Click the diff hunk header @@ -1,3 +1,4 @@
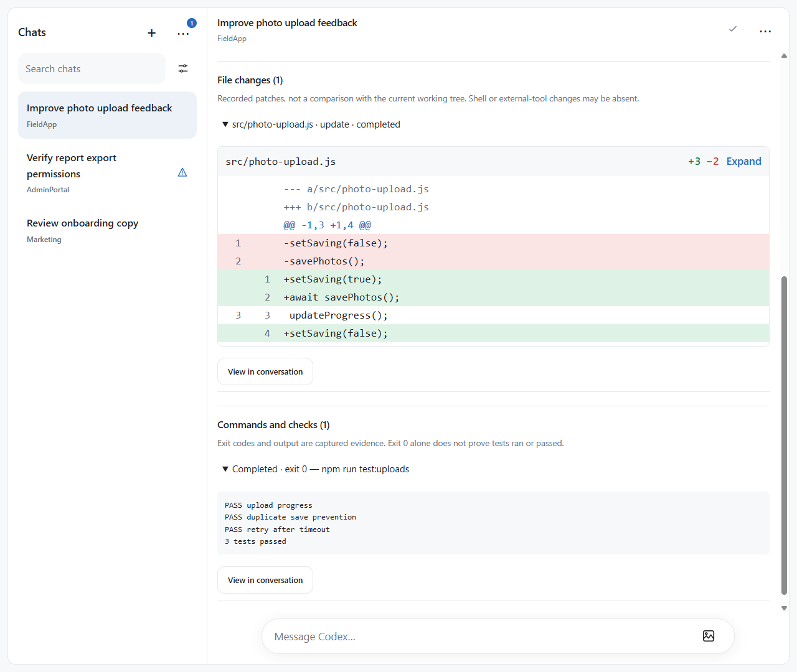This screenshot has height=672, width=797. (327, 225)
